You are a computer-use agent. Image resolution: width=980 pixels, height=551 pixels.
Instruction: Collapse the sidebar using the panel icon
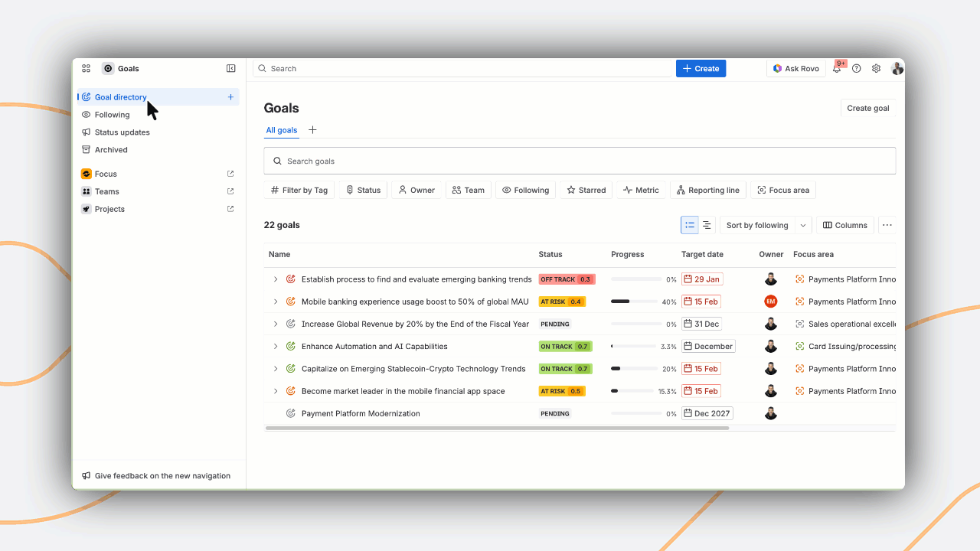tap(230, 68)
